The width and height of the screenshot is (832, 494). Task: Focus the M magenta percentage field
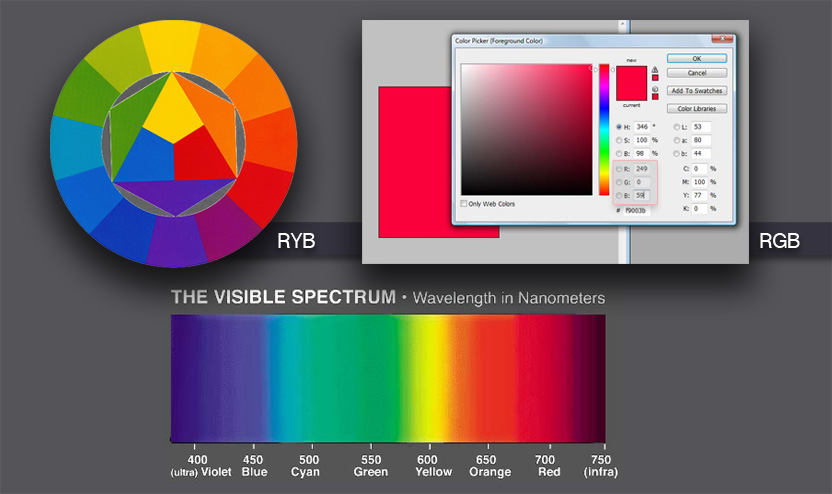(698, 182)
